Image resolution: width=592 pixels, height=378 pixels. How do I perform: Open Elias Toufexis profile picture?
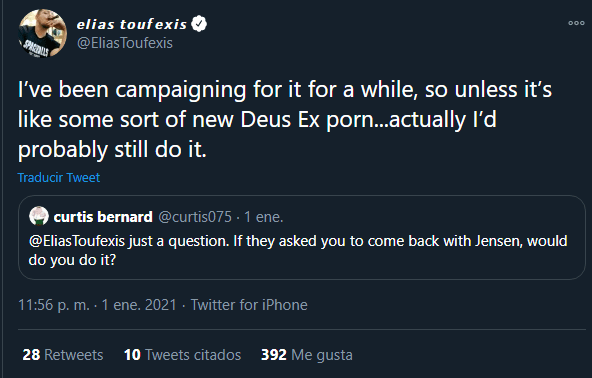coord(43,33)
